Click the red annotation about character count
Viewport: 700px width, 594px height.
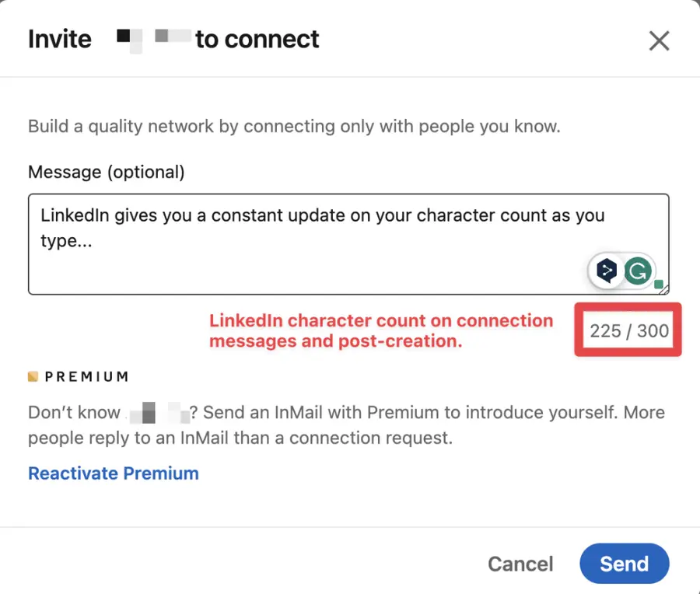381,330
